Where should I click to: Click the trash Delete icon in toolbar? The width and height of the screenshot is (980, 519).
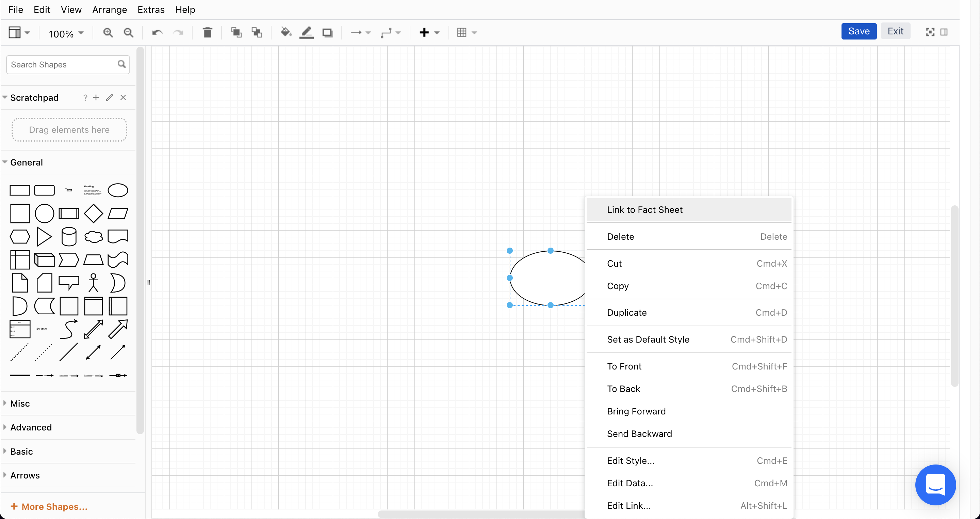207,33
